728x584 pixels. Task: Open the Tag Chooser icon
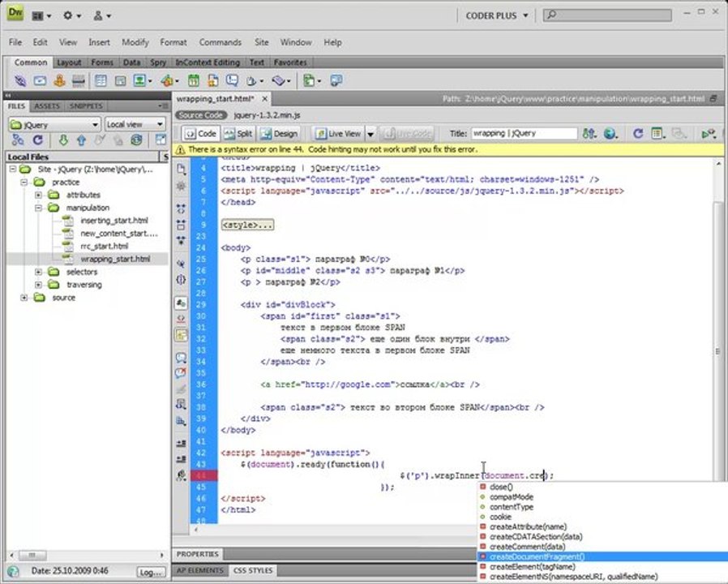point(336,81)
